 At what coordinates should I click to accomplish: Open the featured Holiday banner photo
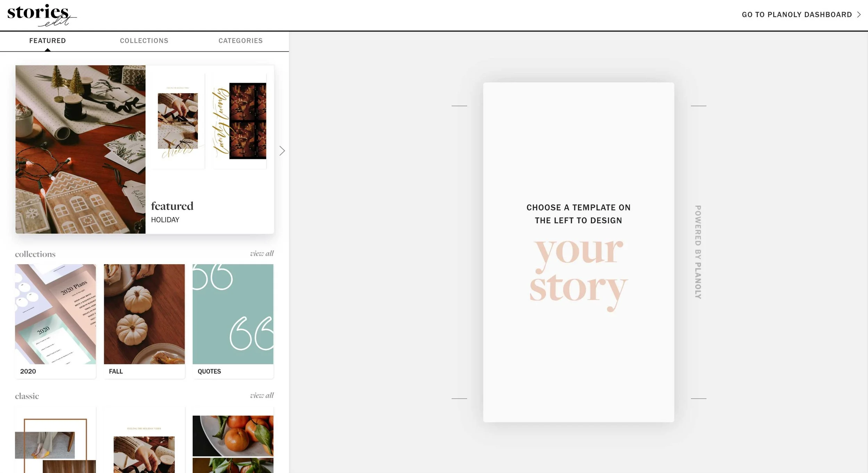(80, 149)
